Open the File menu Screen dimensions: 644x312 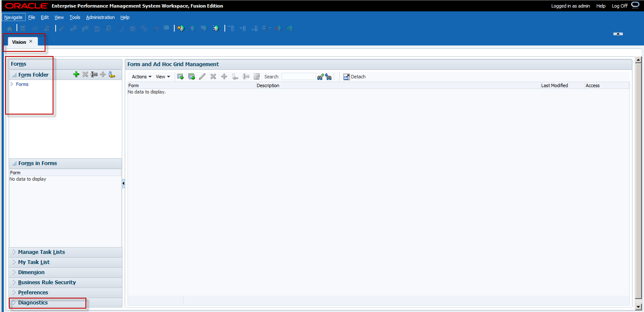(32, 17)
